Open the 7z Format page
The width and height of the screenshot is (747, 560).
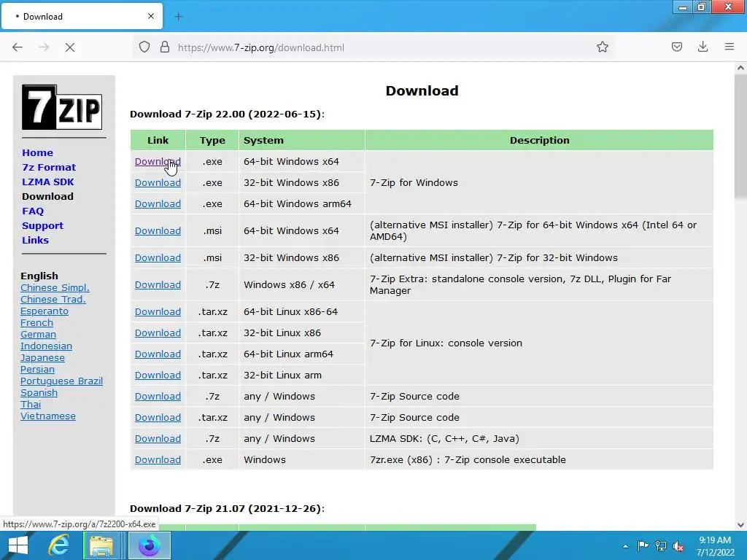tap(49, 168)
